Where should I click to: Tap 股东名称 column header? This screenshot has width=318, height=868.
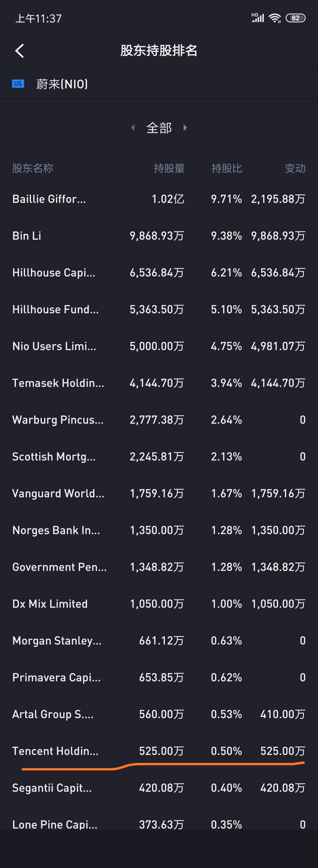33,168
